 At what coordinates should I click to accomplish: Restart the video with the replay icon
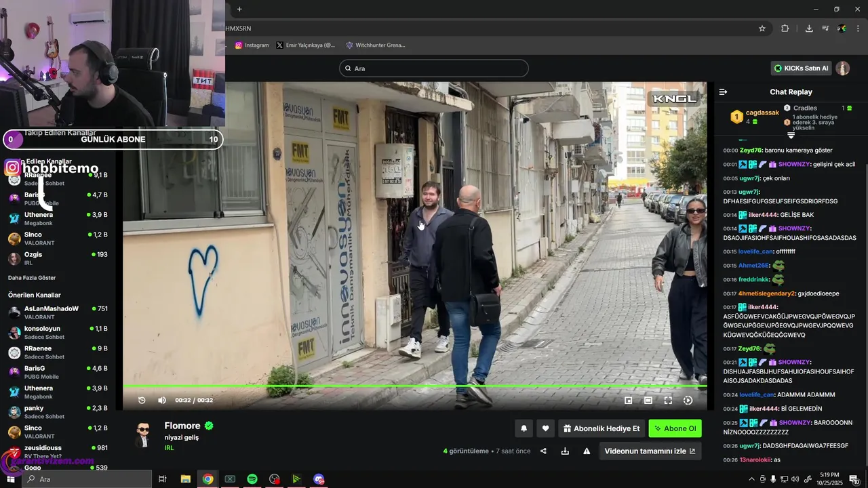(142, 400)
